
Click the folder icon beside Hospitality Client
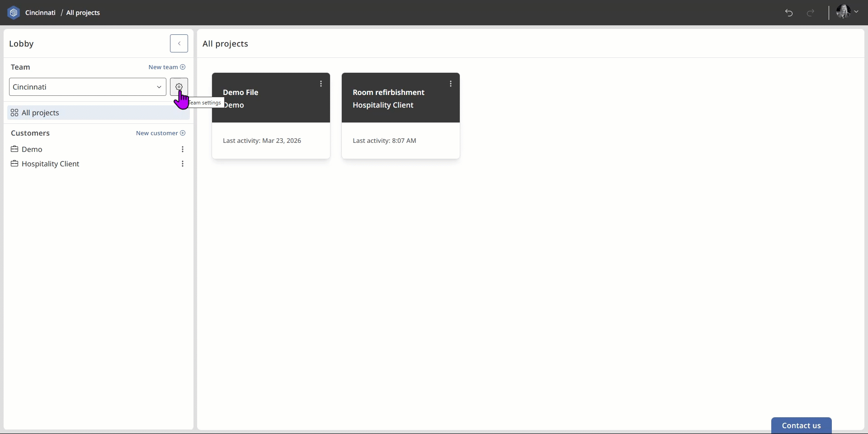coord(14,164)
